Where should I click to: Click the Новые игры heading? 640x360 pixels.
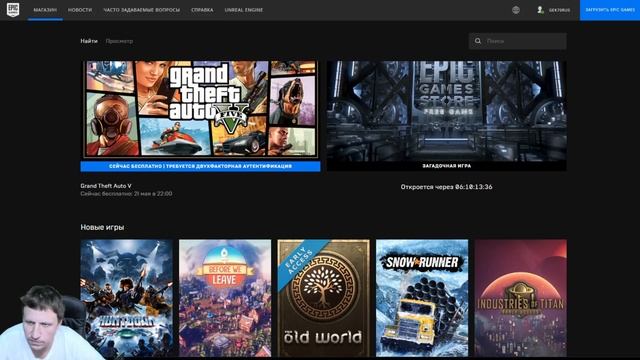coord(102,227)
